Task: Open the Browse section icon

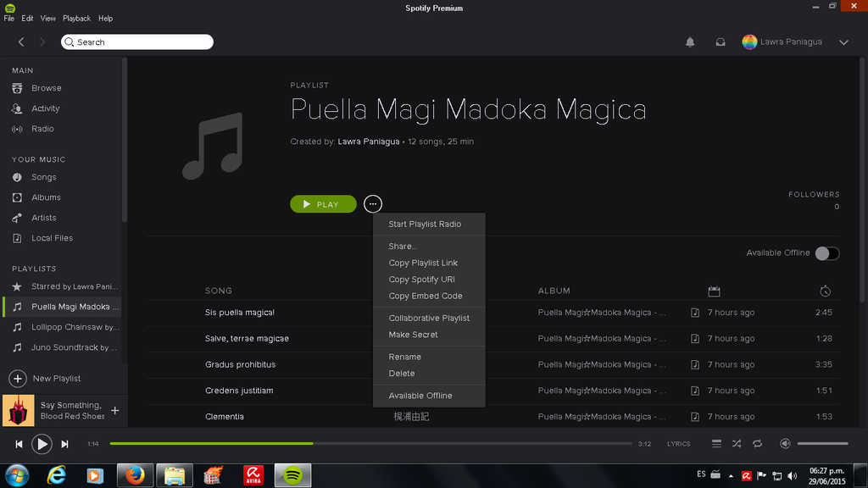Action: 17,88
